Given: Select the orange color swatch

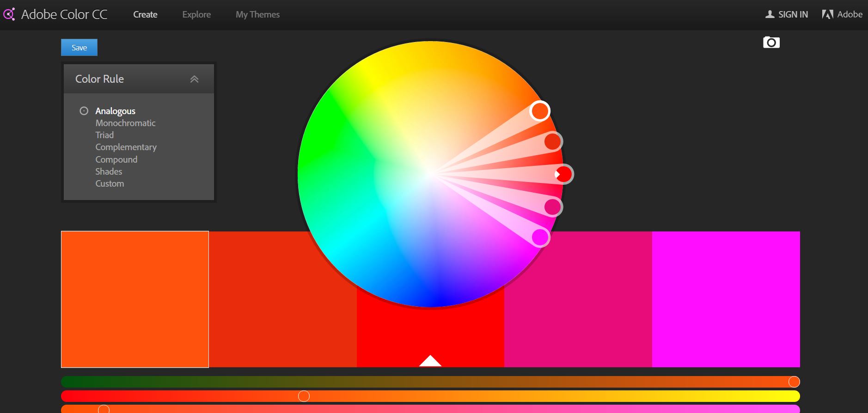Looking at the screenshot, I should click(135, 299).
